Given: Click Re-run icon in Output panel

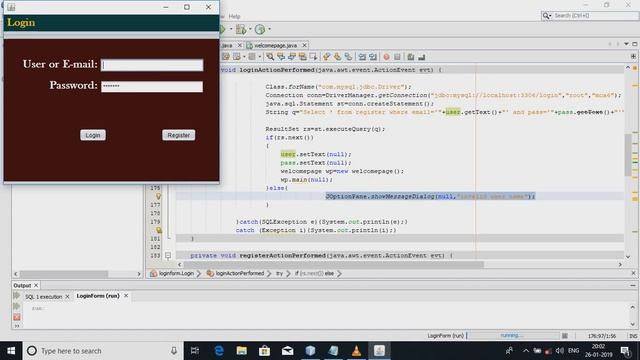Looking at the screenshot, I should [x=17, y=295].
